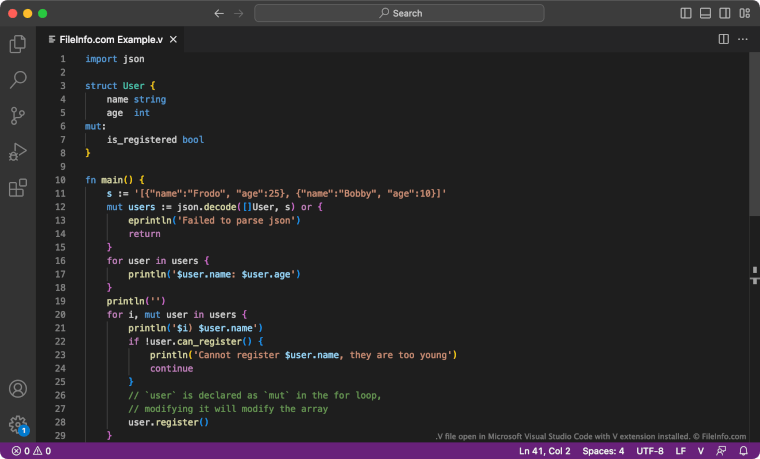760x459 pixels.
Task: Open errors and warnings in status bar
Action: coord(32,451)
